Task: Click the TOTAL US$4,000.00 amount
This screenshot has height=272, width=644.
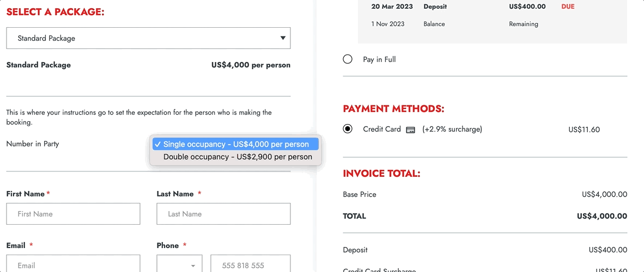Action: (602, 216)
